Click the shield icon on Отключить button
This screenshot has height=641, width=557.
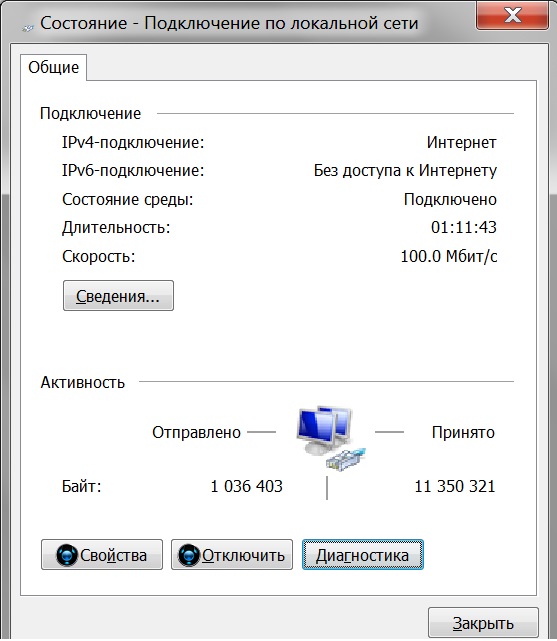point(189,555)
